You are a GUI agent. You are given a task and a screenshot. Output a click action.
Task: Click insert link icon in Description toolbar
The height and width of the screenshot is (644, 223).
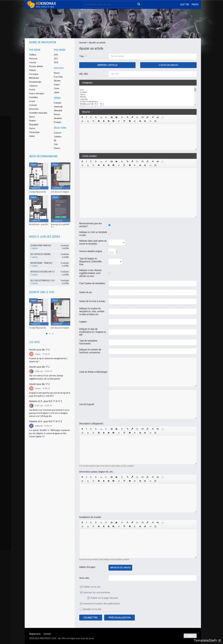(x=127, y=429)
